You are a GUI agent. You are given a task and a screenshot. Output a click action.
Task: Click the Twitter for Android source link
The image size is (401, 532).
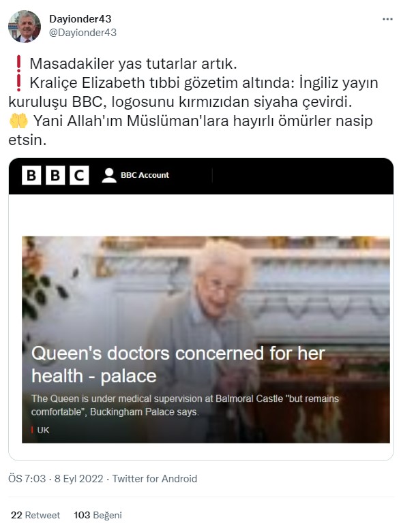pos(155,479)
